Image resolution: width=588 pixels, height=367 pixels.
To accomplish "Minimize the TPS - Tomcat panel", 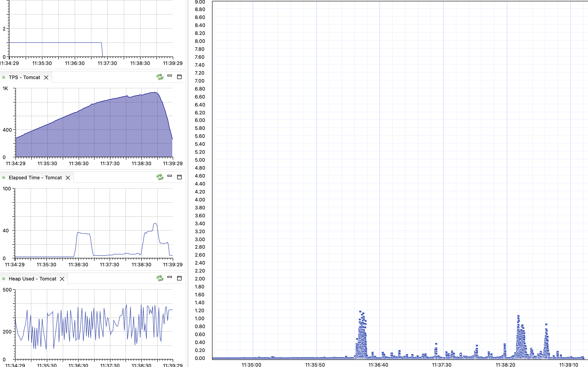I will (x=170, y=76).
